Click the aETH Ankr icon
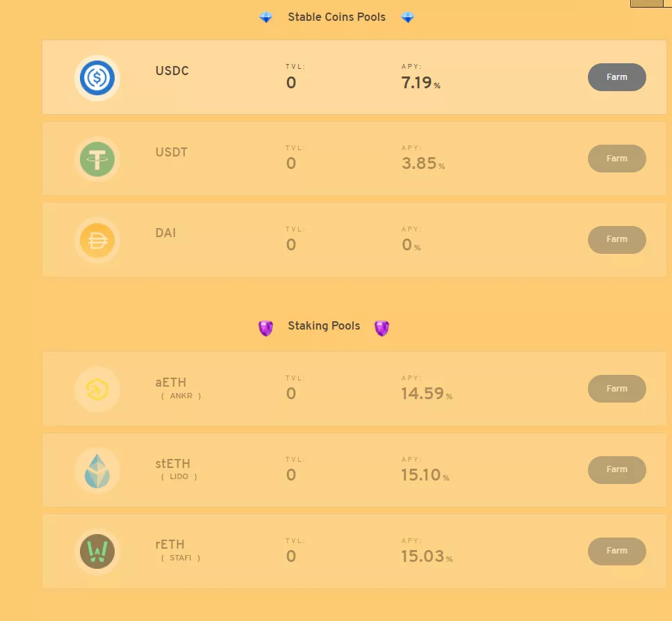 coord(97,389)
